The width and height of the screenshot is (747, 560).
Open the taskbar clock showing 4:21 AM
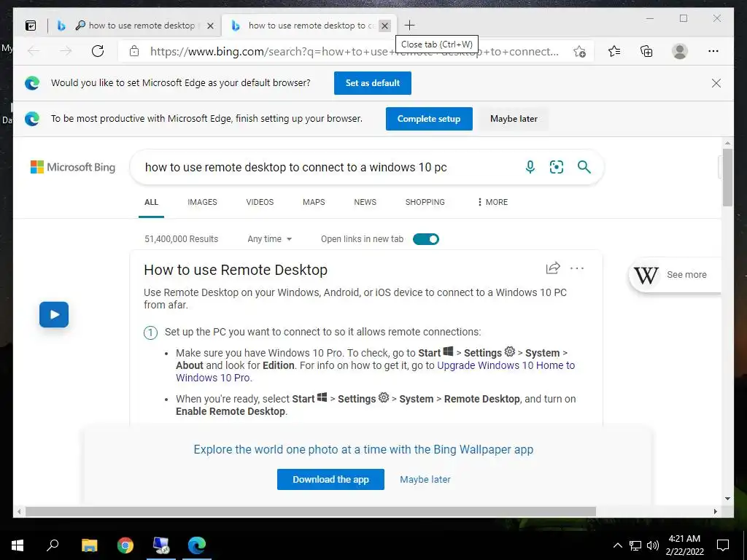tap(684, 545)
